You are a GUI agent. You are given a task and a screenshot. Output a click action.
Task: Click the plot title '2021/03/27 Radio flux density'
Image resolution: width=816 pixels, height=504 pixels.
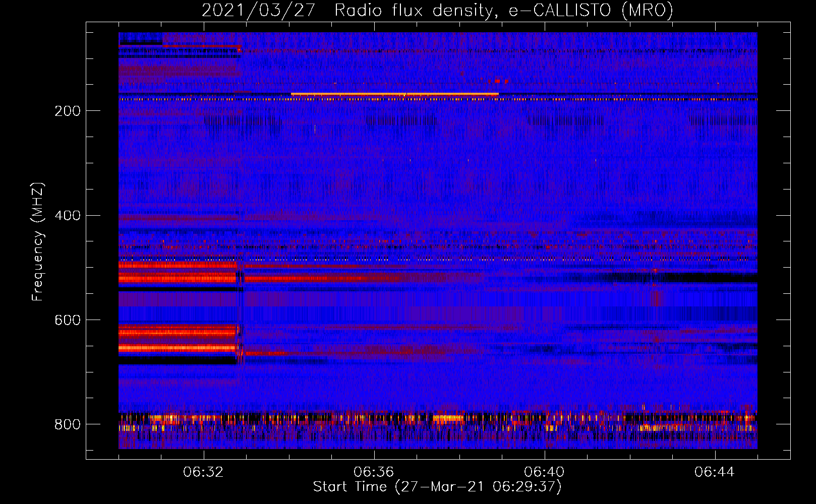(346, 10)
